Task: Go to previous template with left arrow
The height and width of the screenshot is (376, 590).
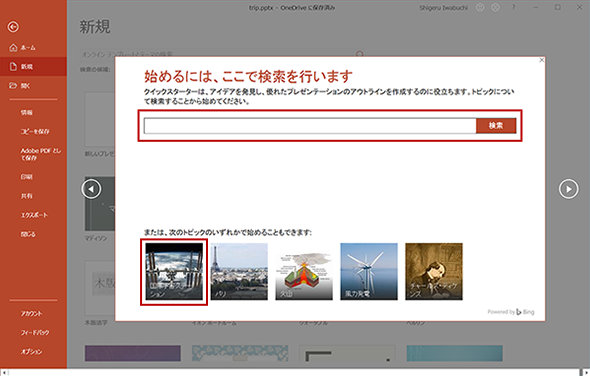Action: [x=91, y=189]
